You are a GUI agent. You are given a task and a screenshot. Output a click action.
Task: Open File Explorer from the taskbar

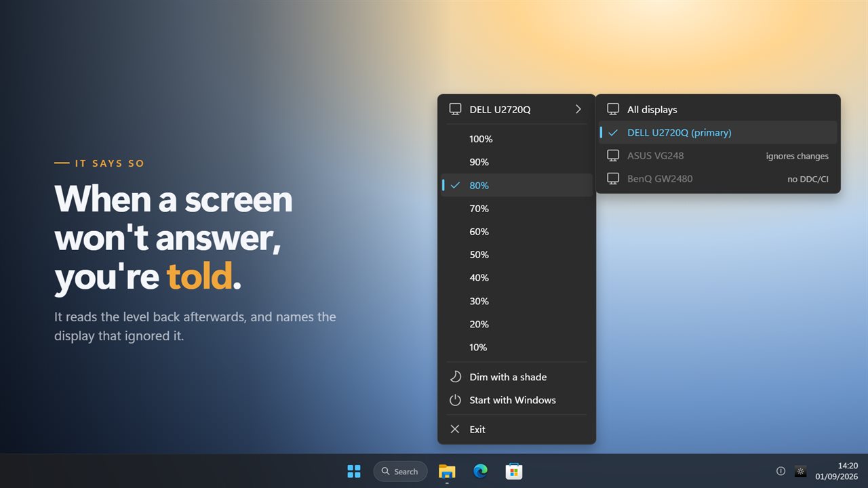click(447, 471)
